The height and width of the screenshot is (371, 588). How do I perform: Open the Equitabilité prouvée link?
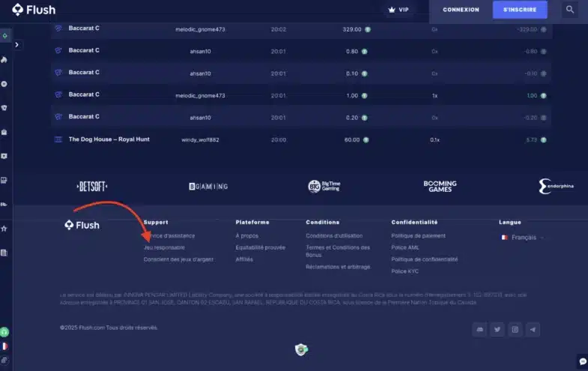(260, 247)
